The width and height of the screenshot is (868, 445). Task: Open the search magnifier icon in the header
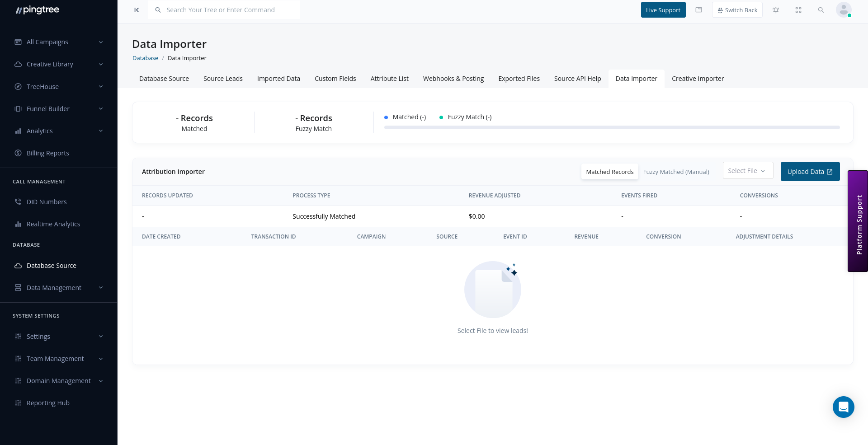click(x=821, y=9)
